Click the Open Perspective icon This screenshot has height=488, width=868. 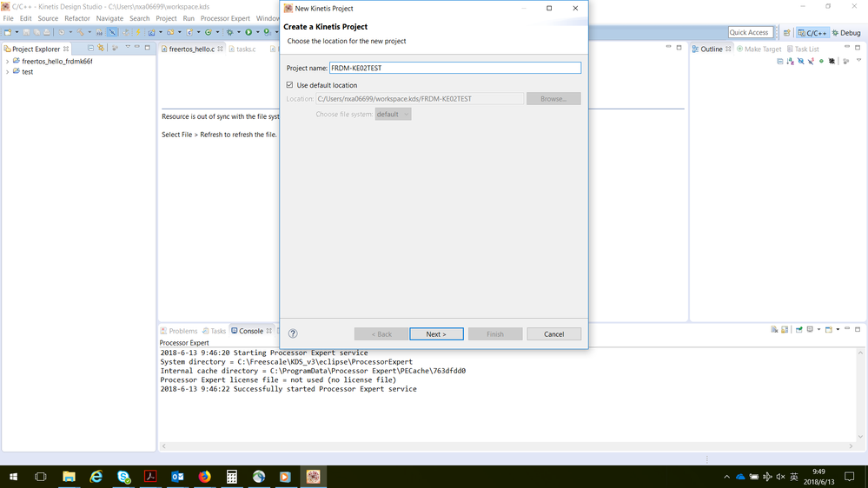coord(786,33)
